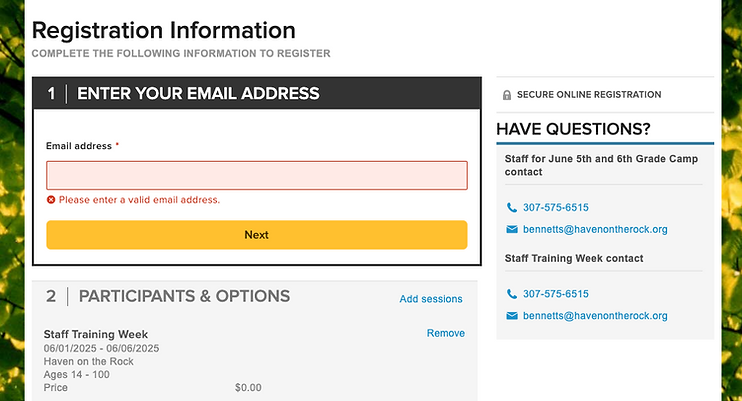This screenshot has width=742, height=401.
Task: Click the Registration Information page heading
Action: tap(164, 30)
